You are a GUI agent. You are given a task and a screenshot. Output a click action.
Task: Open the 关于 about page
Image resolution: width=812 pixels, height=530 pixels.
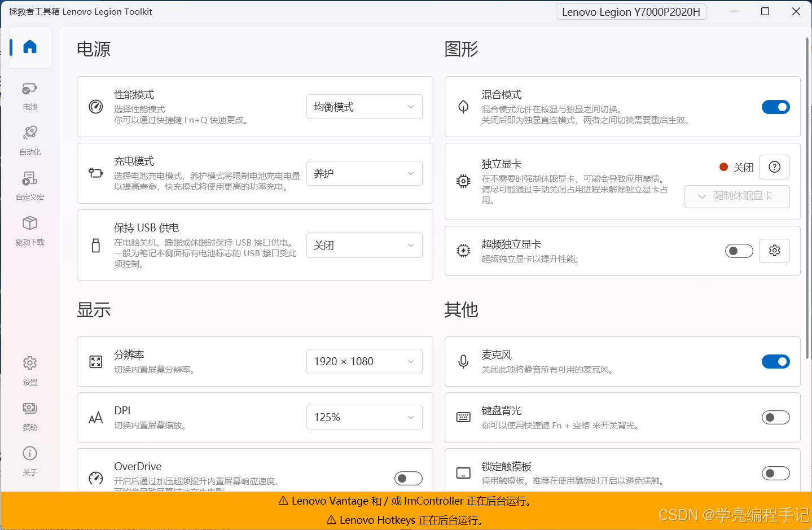(30, 461)
